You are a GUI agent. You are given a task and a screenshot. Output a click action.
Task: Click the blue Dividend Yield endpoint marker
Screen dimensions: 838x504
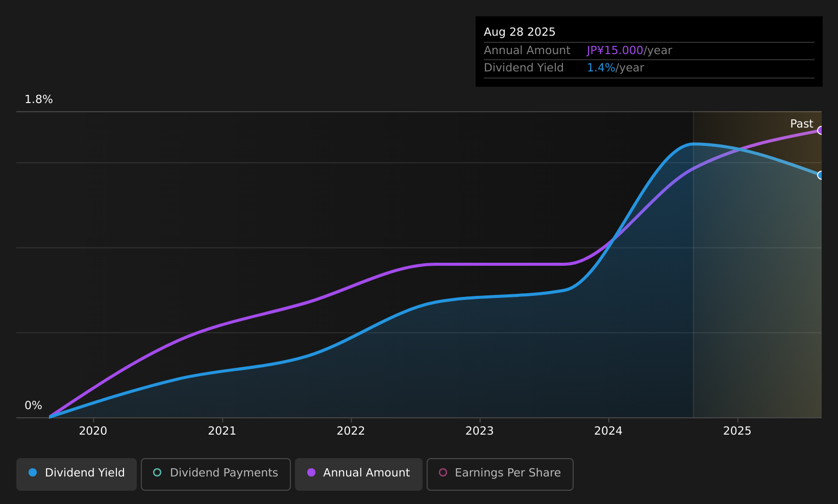[821, 175]
